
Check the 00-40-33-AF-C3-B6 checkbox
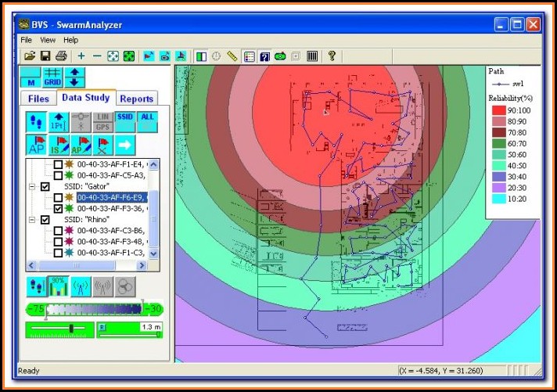point(58,232)
